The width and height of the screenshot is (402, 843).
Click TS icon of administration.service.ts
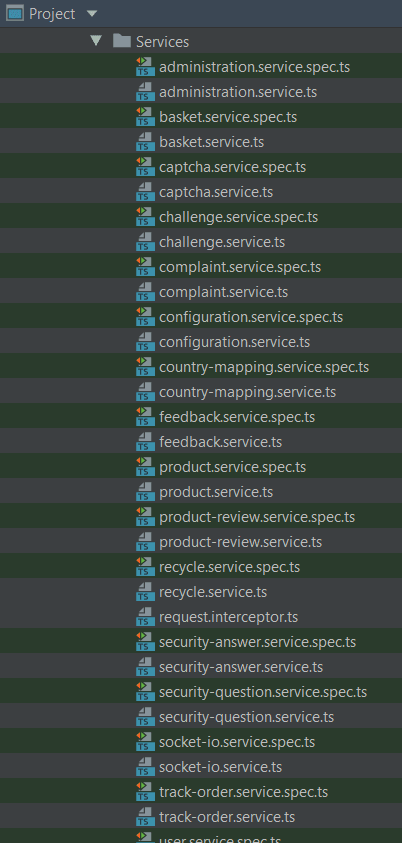coord(143,92)
